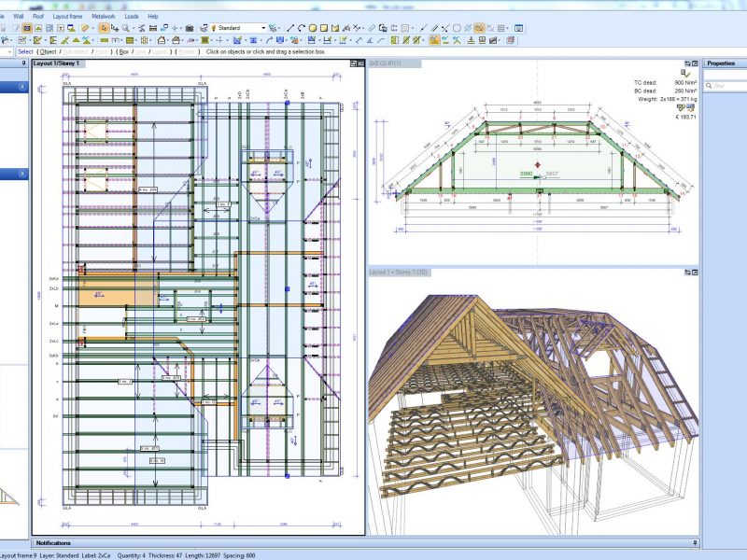Collapse the upper left panel section

(22, 87)
